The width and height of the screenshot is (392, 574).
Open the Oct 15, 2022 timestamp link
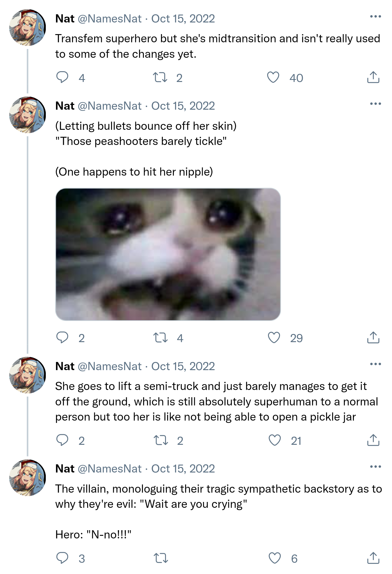click(183, 18)
